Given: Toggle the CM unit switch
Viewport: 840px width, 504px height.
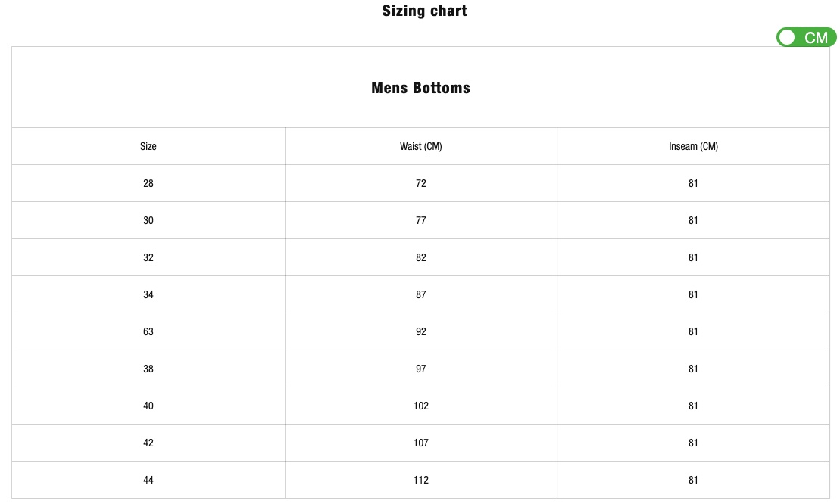Looking at the screenshot, I should (x=806, y=37).
